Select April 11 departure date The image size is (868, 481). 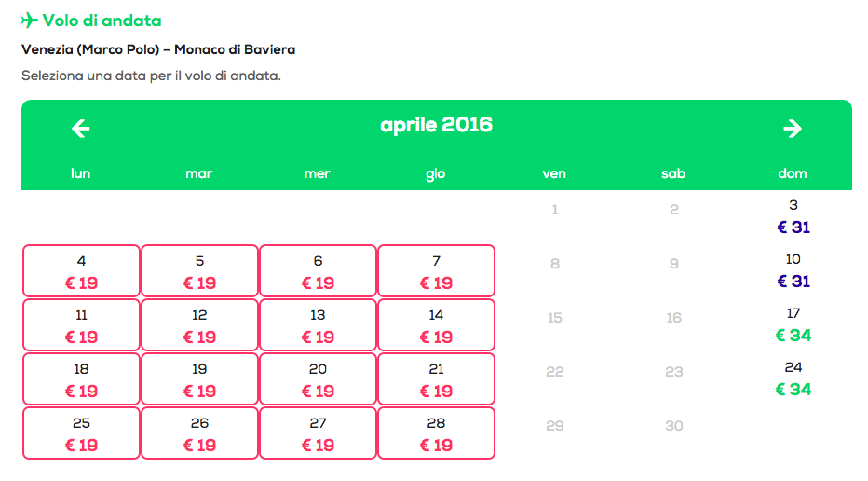(81, 326)
